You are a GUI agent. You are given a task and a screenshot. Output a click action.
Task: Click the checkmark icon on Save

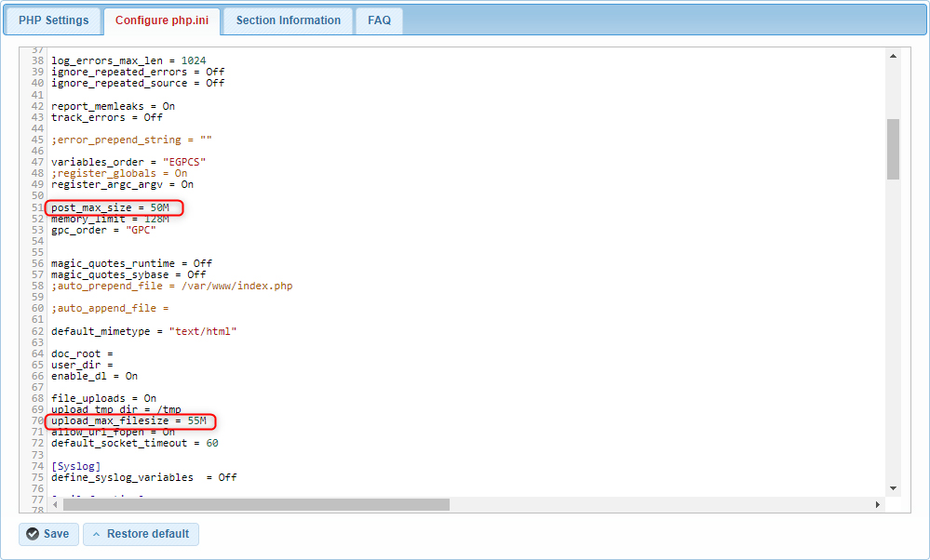pos(33,534)
